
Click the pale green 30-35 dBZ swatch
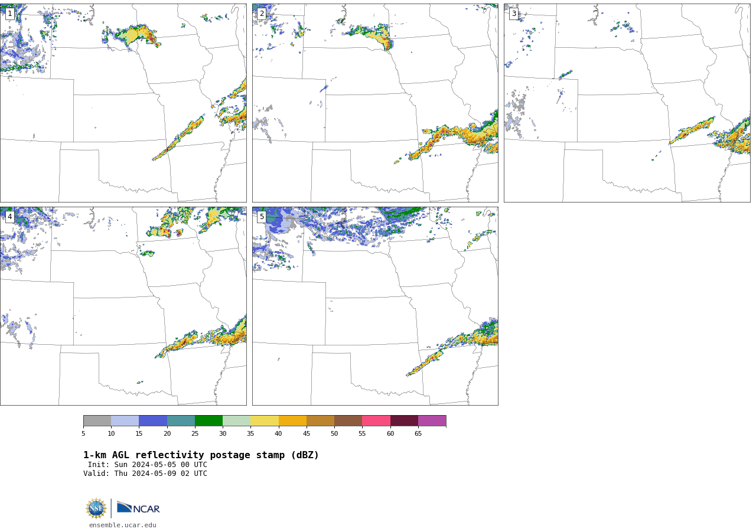[x=236, y=421]
